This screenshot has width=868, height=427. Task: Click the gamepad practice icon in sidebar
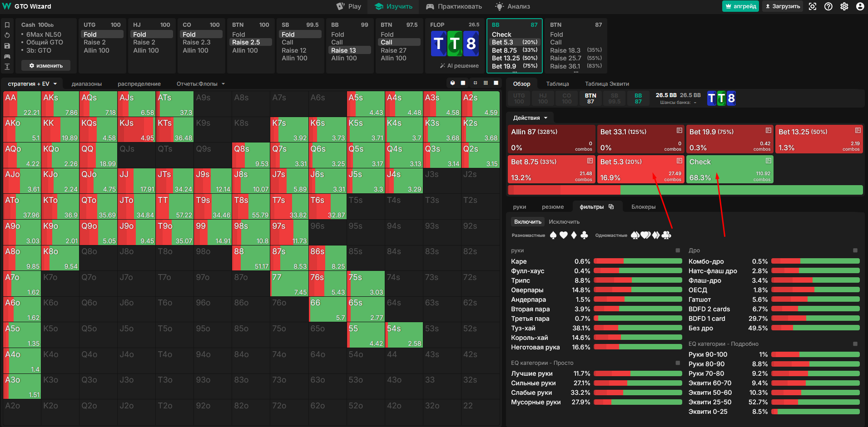[x=7, y=56]
